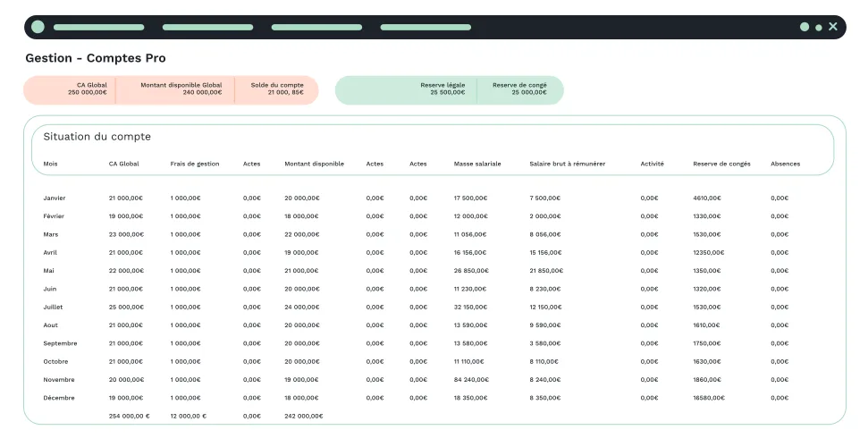Click the 21 850,00€ Salaire brut cell
The height and width of the screenshot is (447, 868).
[546, 271]
